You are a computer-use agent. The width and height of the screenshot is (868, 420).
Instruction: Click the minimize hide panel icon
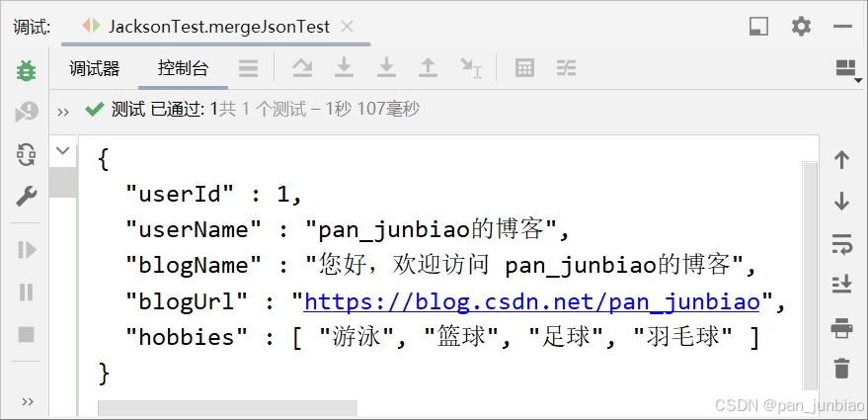842,26
